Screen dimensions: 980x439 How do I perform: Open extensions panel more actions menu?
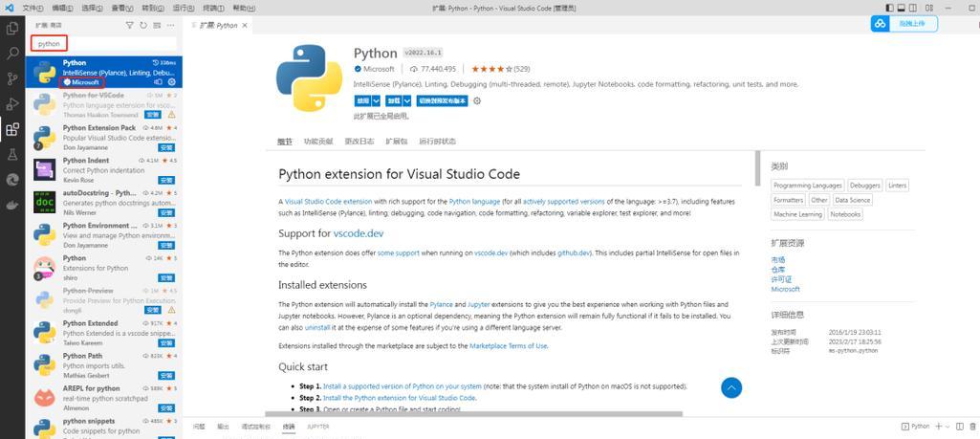[x=170, y=26]
